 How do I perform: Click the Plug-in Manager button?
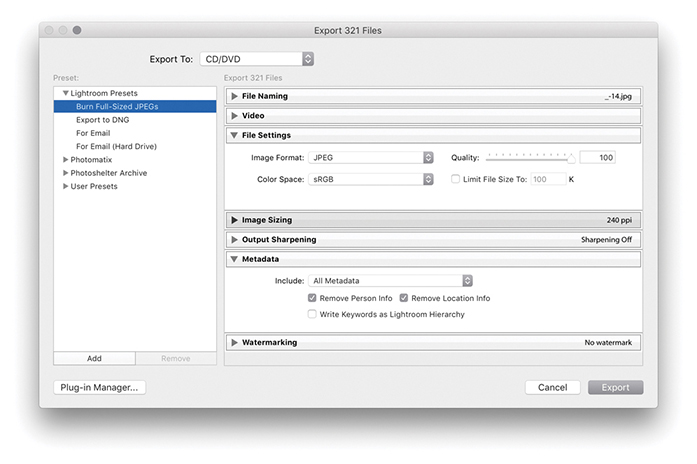pos(99,387)
